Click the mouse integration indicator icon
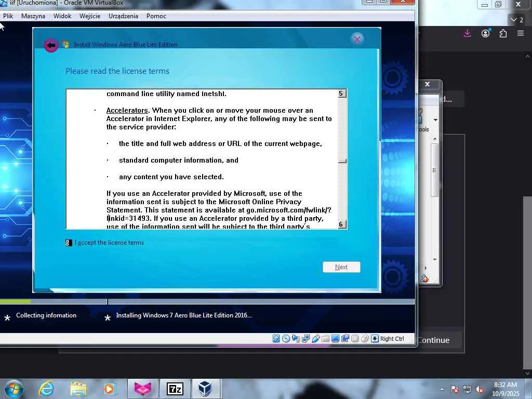This screenshot has height=399, width=532. [x=365, y=338]
